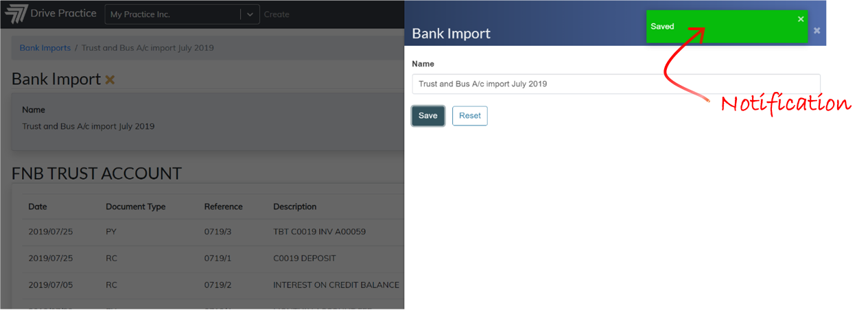Close the Bank Import side panel
Screen dimensions: 868x310
[817, 30]
